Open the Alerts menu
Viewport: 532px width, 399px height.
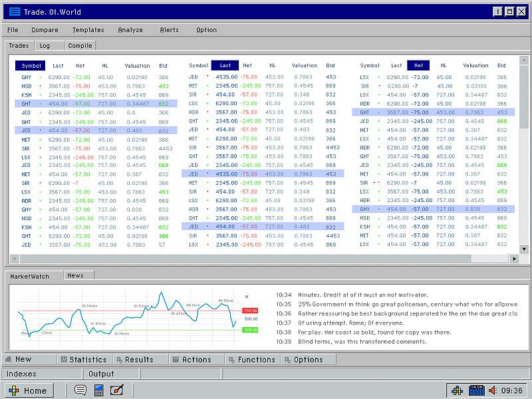(170, 30)
